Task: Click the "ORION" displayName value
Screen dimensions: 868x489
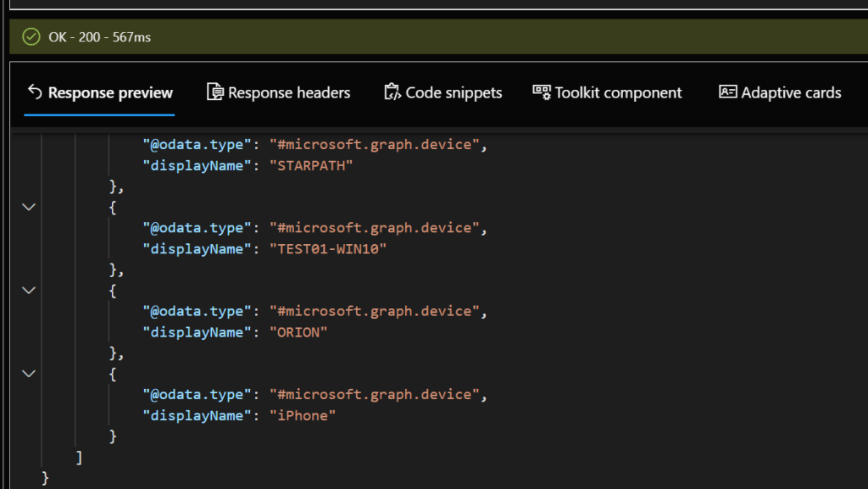Action: tap(298, 331)
